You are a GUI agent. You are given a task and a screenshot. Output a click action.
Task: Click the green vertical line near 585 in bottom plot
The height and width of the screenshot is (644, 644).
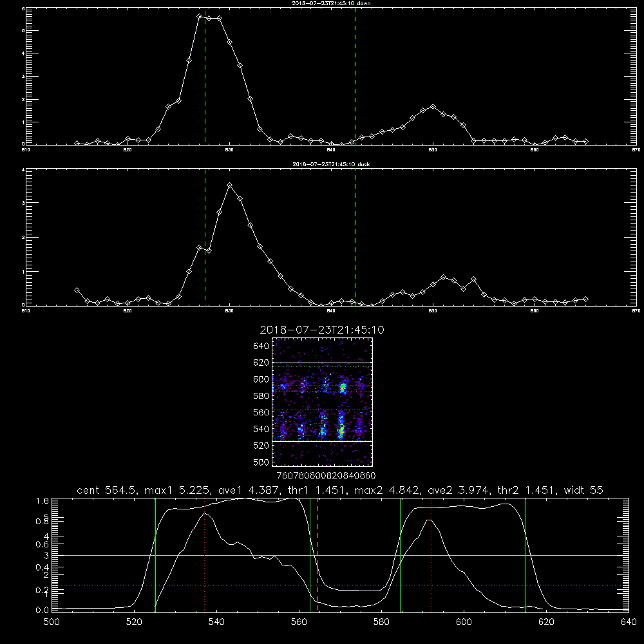pyautogui.click(x=400, y=555)
